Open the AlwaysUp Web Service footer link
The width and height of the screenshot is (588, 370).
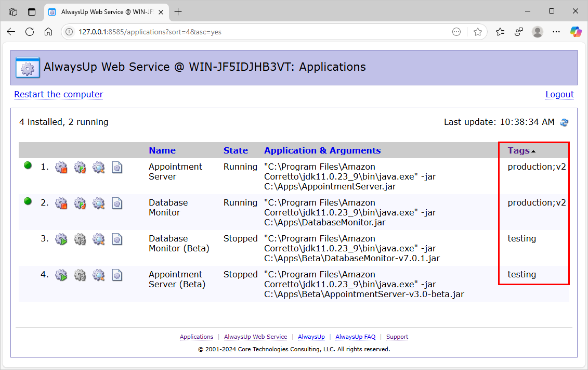point(255,337)
